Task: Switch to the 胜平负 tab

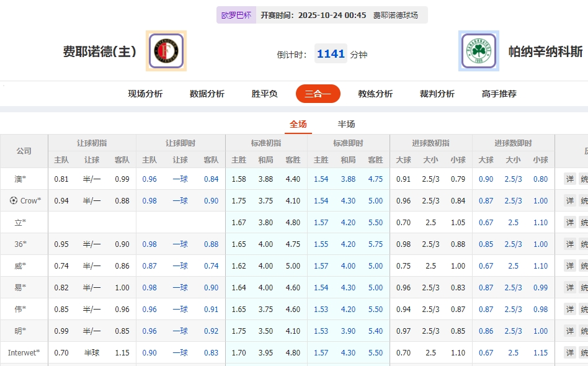Action: pos(264,94)
